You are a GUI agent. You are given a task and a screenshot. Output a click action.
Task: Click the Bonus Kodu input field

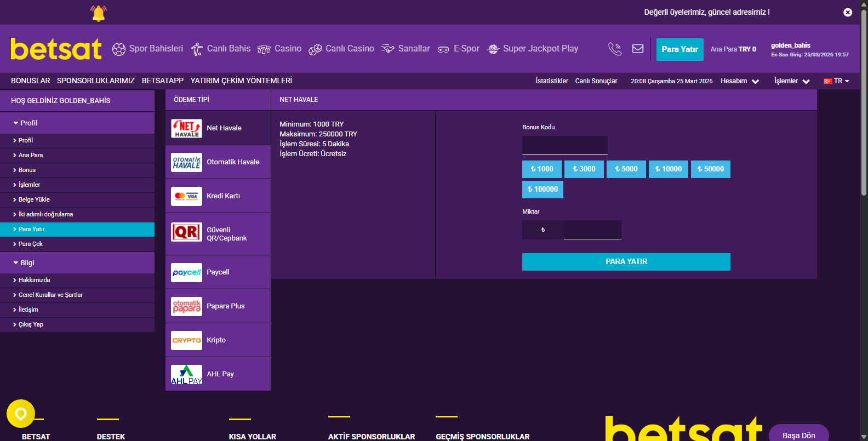pos(564,145)
